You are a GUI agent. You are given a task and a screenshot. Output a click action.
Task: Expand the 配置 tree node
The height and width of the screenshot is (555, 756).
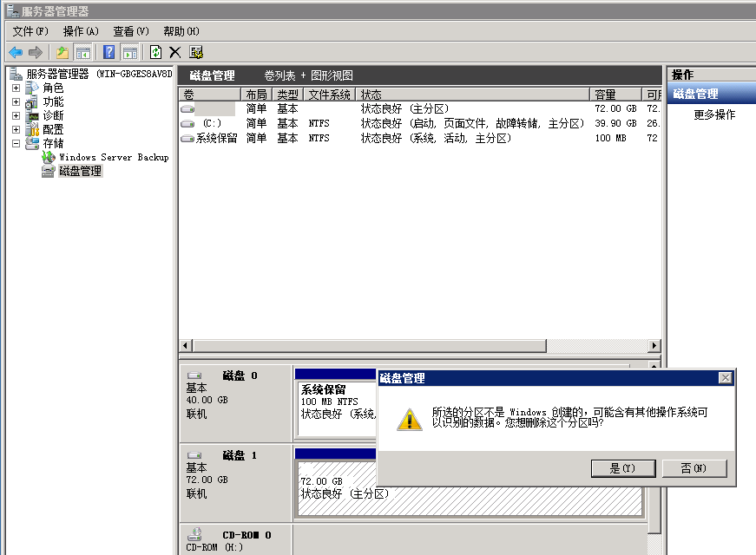(x=16, y=129)
